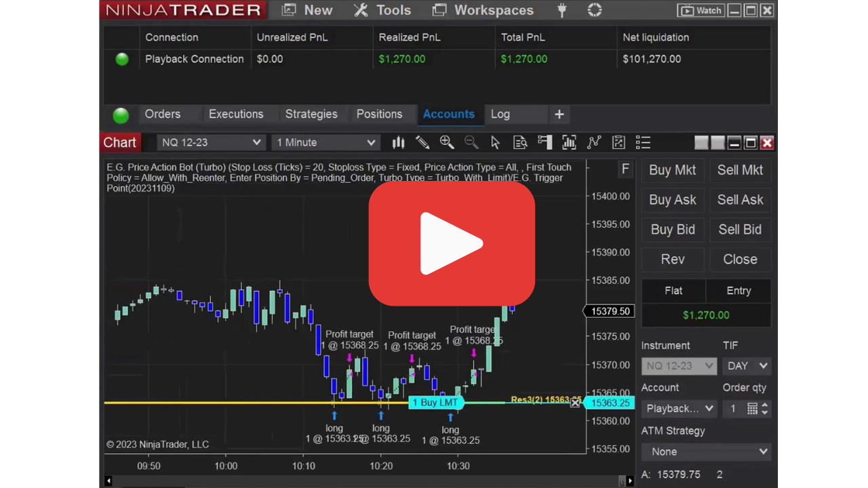Screen dimensions: 868x488
Task: Open the TIF DAY dropdown
Action: pyautogui.click(x=747, y=366)
